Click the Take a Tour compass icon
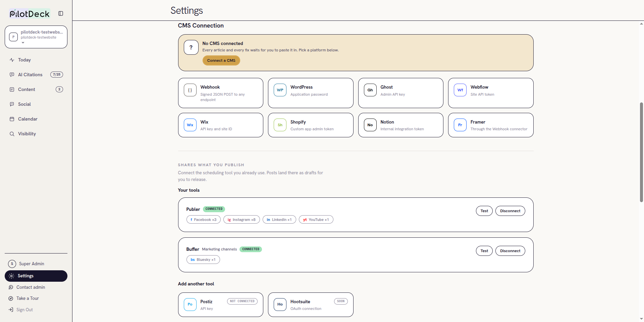Screen dimensions: 644x322 point(11,298)
